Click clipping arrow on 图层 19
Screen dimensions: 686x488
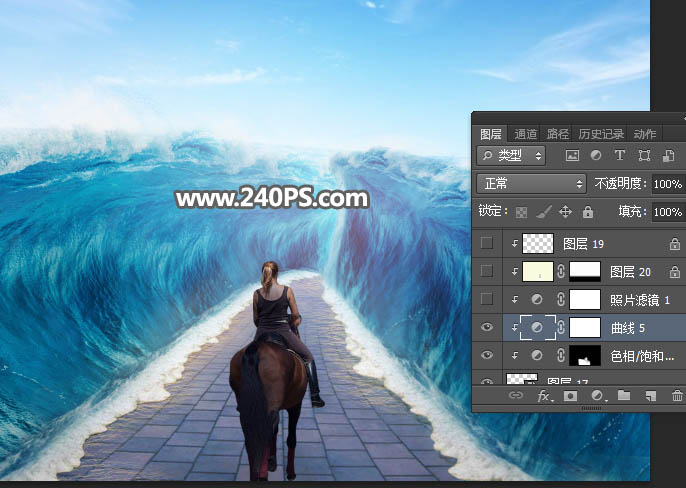[x=515, y=244]
